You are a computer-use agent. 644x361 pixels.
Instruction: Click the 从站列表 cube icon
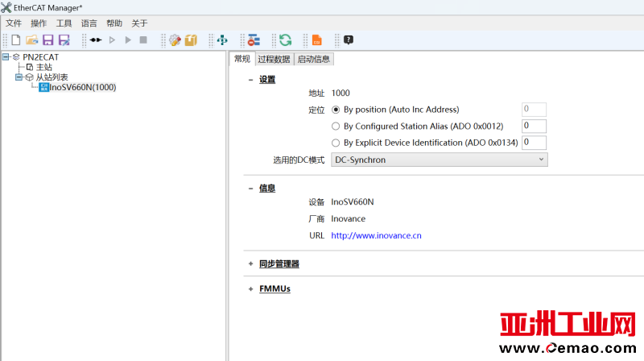pyautogui.click(x=29, y=77)
